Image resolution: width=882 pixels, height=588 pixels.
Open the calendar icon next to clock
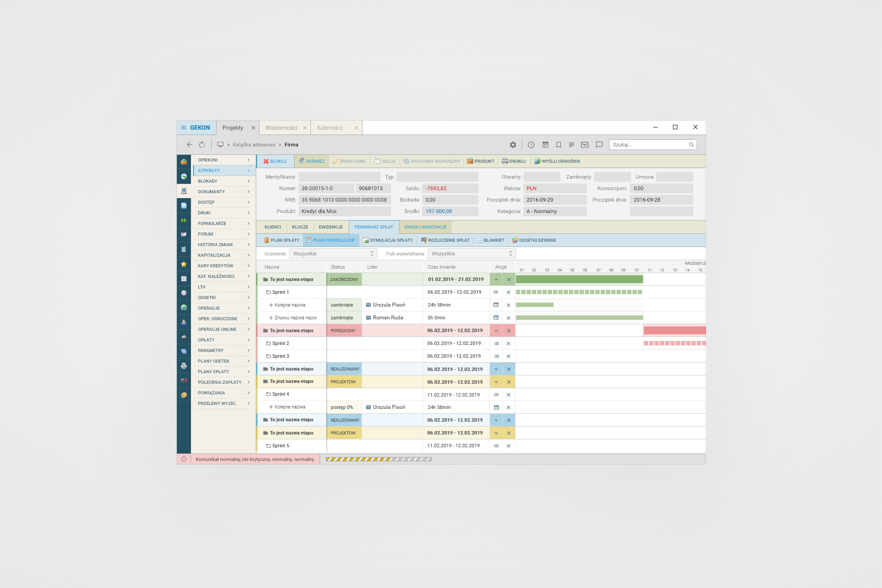click(x=545, y=145)
